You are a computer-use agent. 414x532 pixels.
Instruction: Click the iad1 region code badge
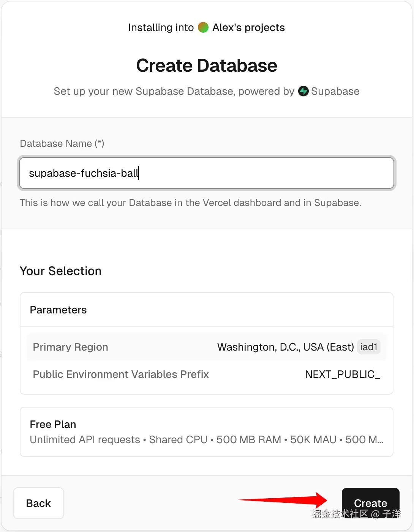point(368,347)
